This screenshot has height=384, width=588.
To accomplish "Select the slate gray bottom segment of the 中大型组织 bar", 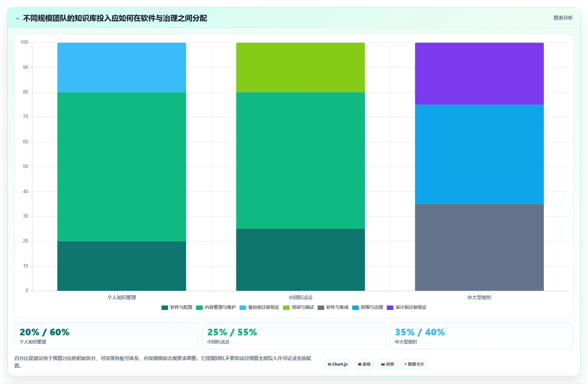I will 479,247.
